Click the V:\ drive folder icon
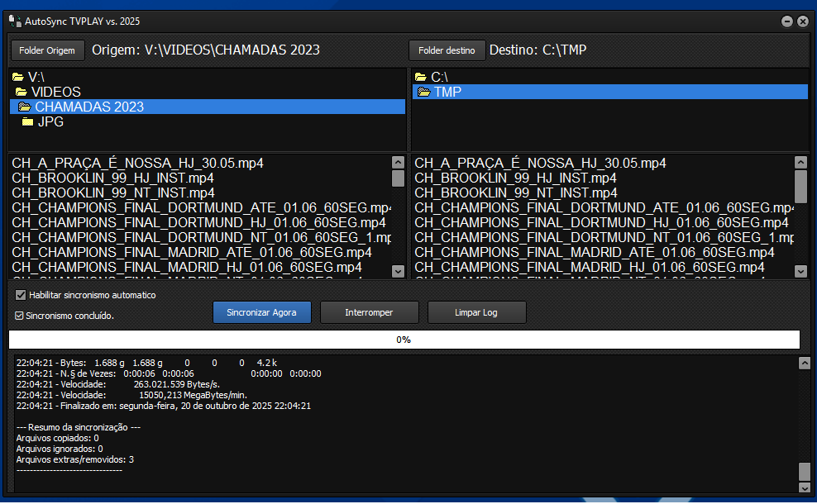This screenshot has height=504, width=817. [18, 77]
